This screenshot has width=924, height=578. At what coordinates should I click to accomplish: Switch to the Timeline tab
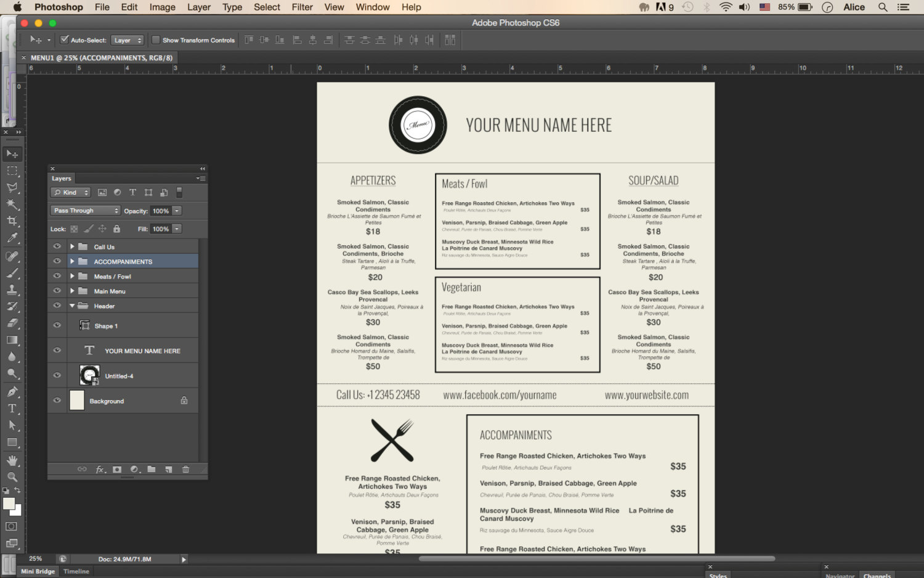point(76,571)
